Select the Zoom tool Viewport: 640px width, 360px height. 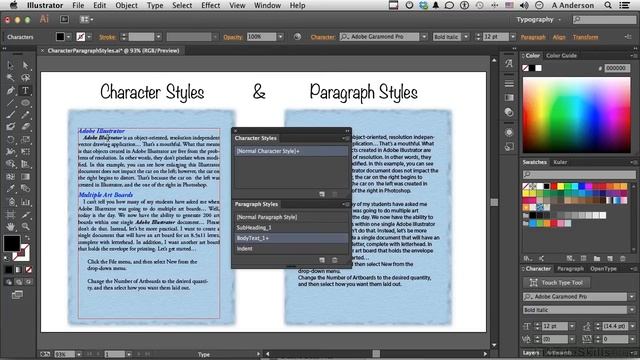coord(25,226)
